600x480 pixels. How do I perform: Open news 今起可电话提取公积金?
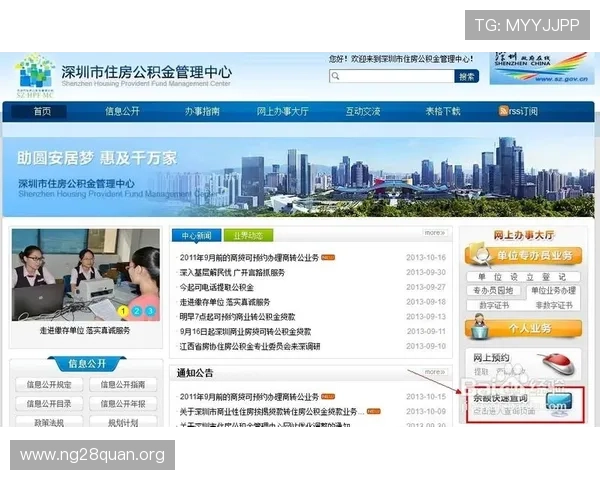pyautogui.click(x=217, y=287)
